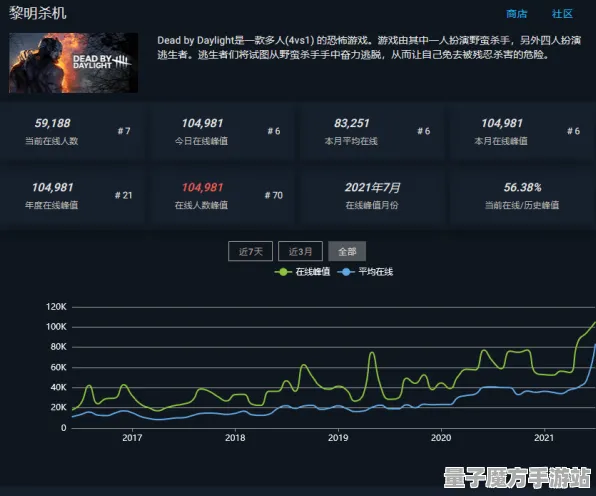596x496 pixels.
Task: Click the 在线峰值月份 label
Action: pyautogui.click(x=372, y=205)
